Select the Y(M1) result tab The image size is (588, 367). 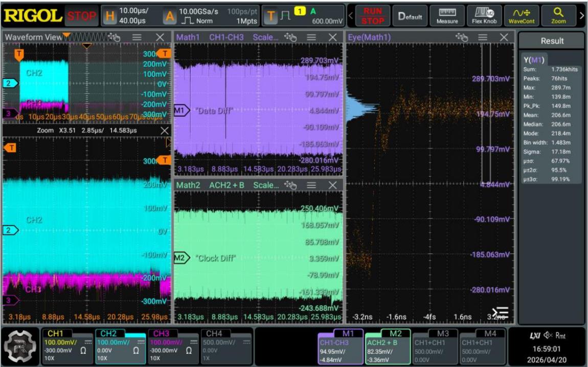(534, 60)
